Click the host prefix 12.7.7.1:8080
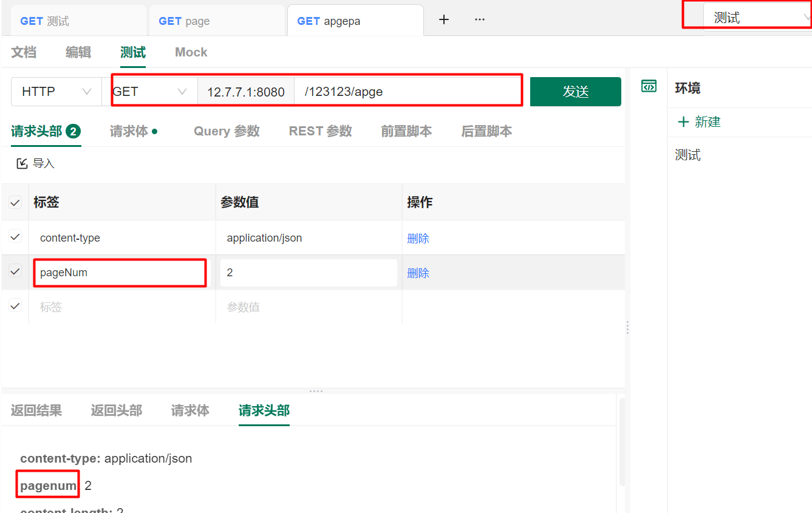This screenshot has height=513, width=812. click(246, 92)
